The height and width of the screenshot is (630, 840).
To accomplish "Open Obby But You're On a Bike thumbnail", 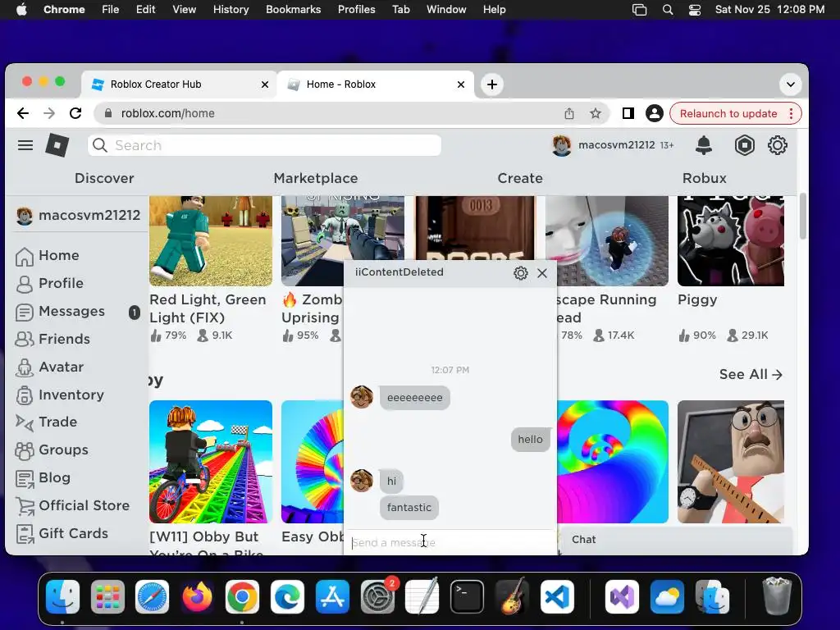I will click(211, 462).
